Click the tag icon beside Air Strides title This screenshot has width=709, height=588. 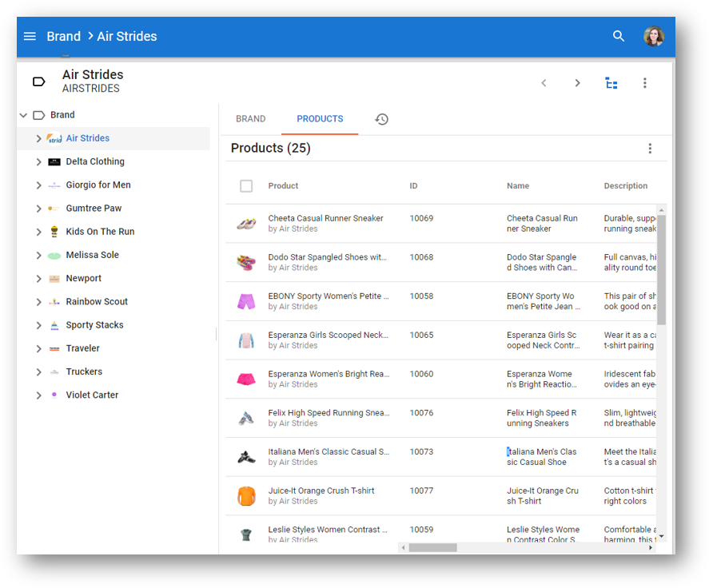(39, 81)
